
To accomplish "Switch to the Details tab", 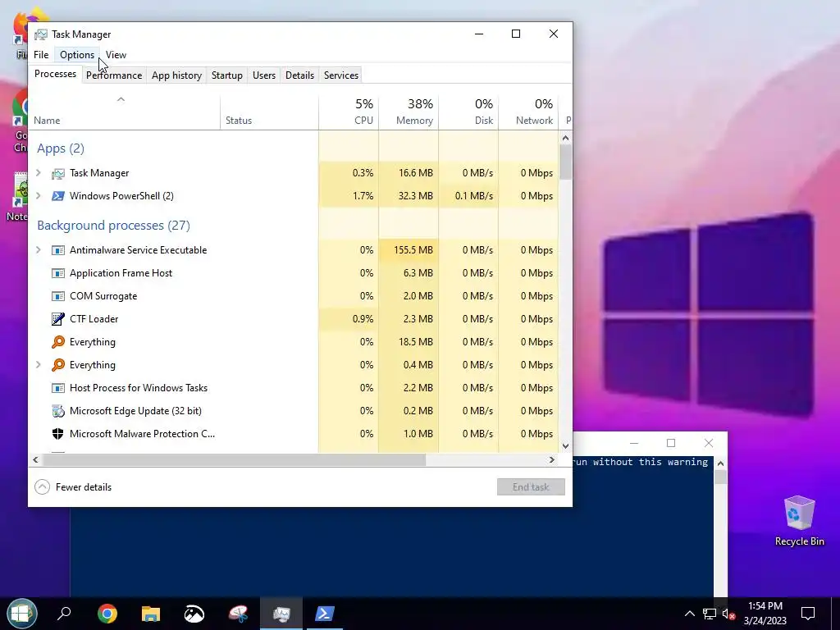I will pos(299,75).
